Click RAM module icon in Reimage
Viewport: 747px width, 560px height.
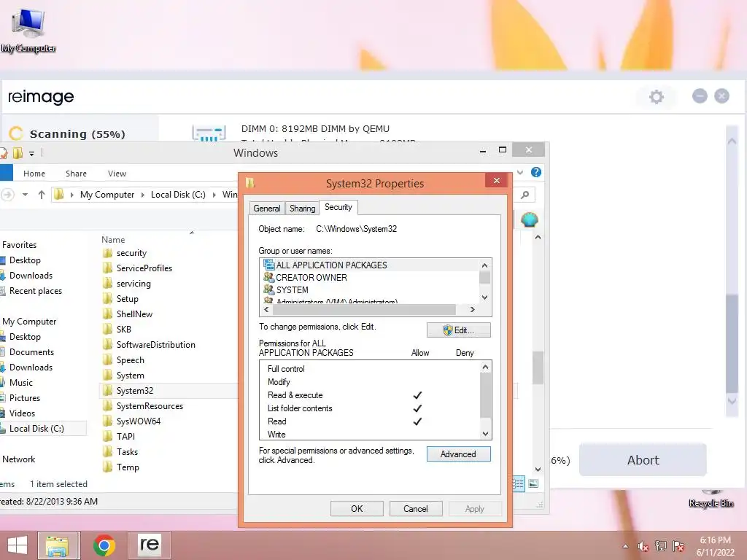209,133
